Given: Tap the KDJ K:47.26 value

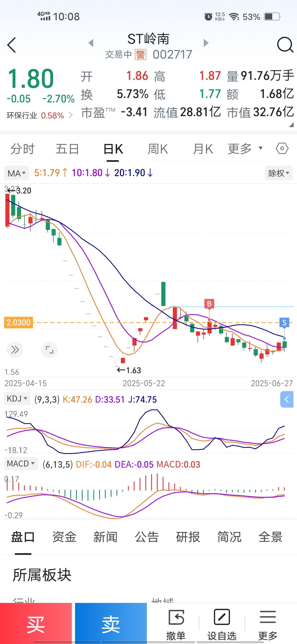Looking at the screenshot, I should (x=77, y=399).
